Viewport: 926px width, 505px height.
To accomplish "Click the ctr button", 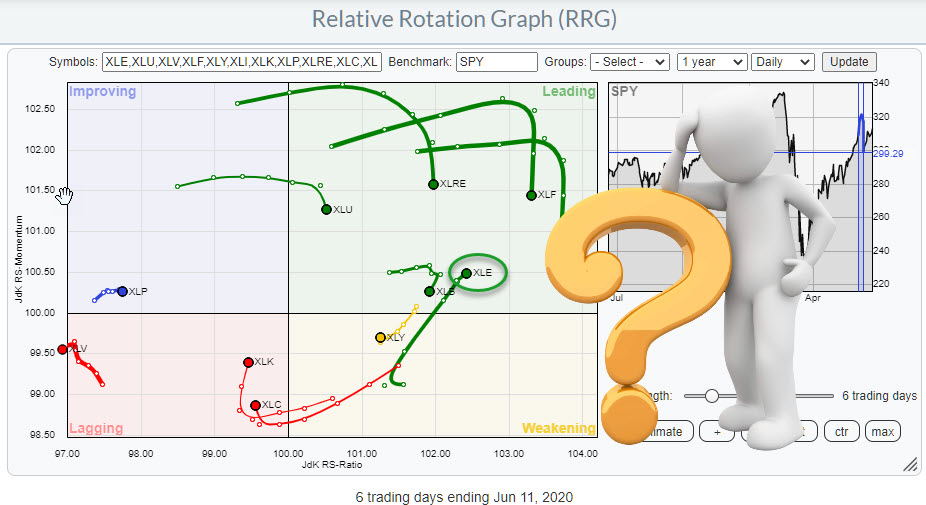I will coord(840,431).
